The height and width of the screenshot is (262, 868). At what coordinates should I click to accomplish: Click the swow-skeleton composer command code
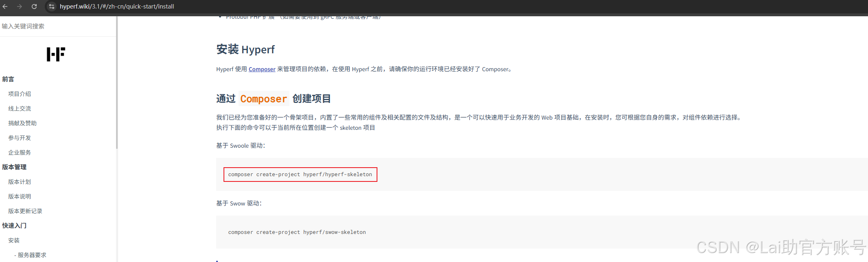297,232
